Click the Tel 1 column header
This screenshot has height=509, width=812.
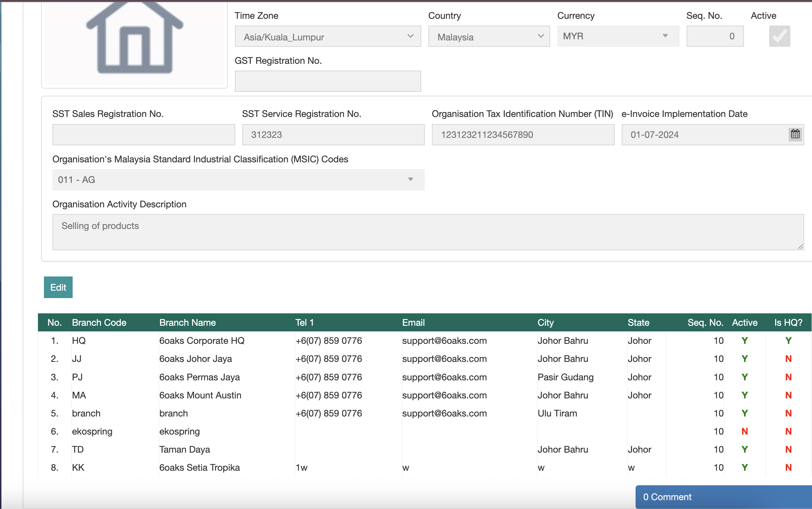click(x=304, y=323)
